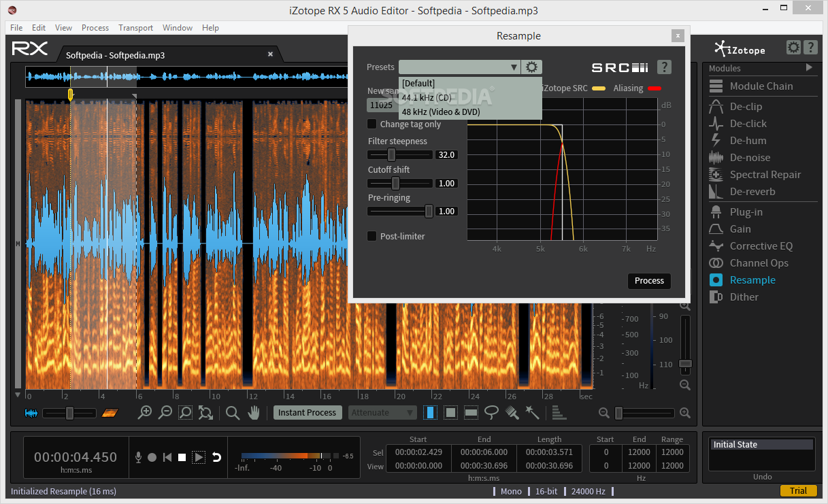Viewport: 828px width, 504px height.
Task: Open the View menu
Action: 63,28
